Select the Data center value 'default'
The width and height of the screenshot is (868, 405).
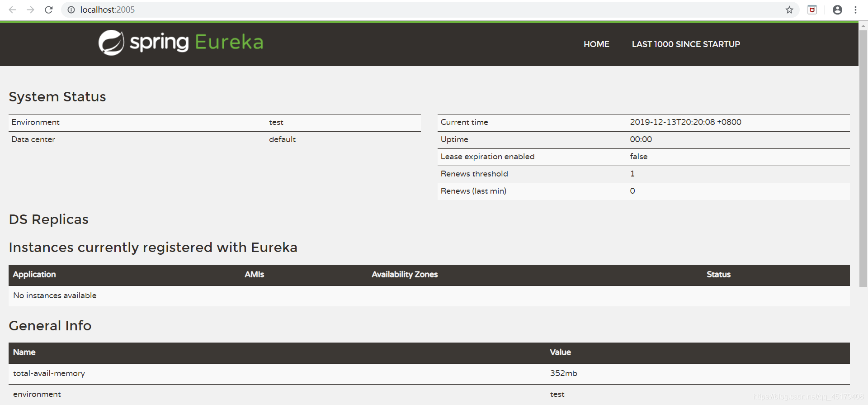pyautogui.click(x=282, y=139)
